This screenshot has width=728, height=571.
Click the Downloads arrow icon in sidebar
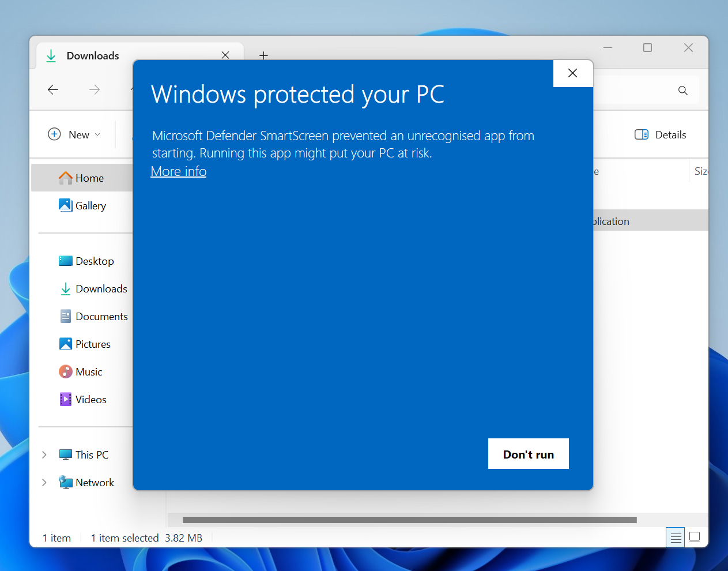click(66, 288)
